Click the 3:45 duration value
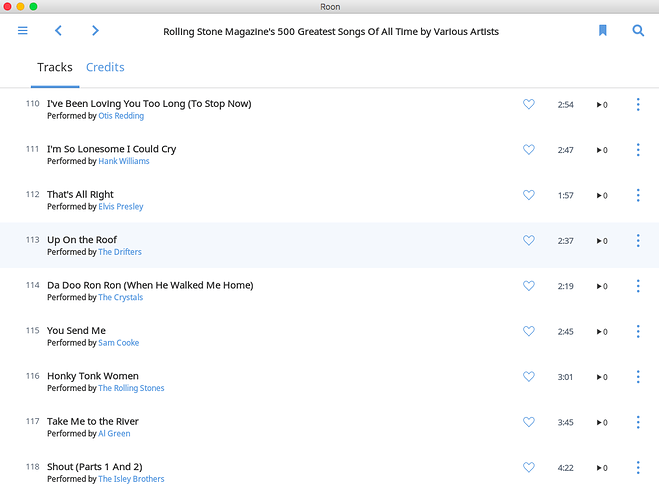 565,422
